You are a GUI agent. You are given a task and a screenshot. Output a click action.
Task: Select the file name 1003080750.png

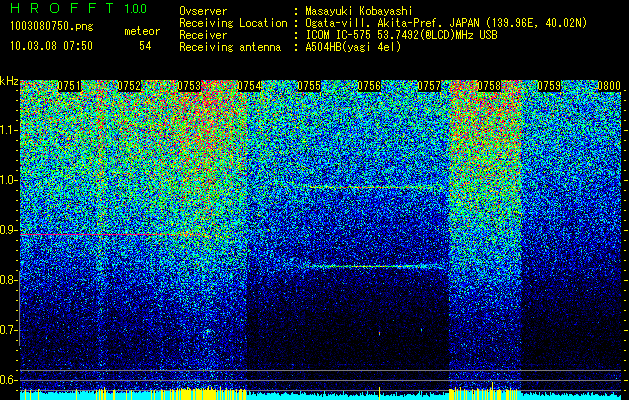52,26
